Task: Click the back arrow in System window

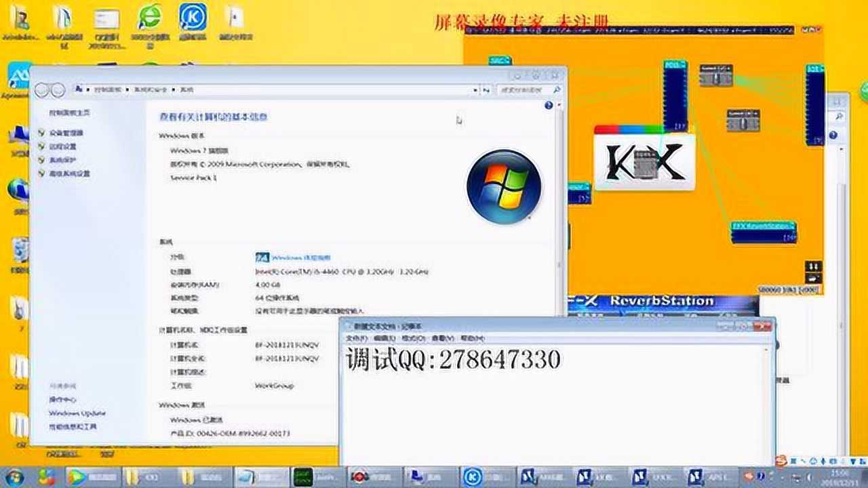Action: click(x=42, y=89)
